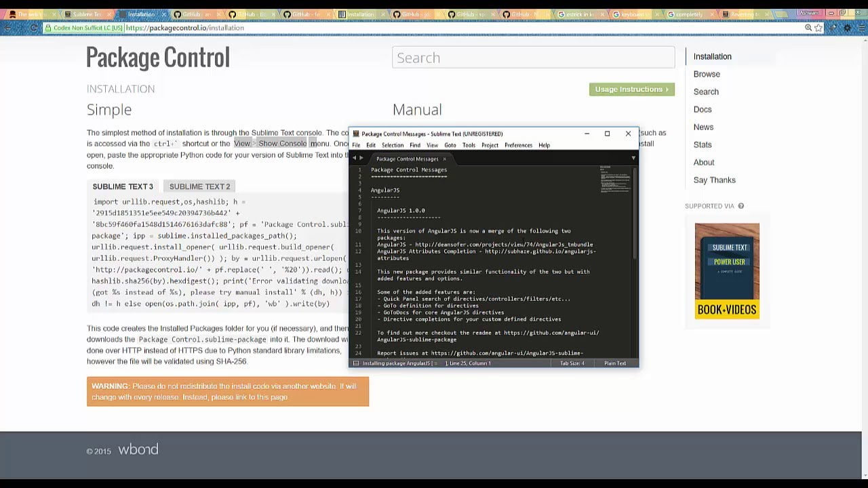The width and height of the screenshot is (868, 488).
Task: Click the zoom magnifier icon in the address bar
Action: [808, 28]
